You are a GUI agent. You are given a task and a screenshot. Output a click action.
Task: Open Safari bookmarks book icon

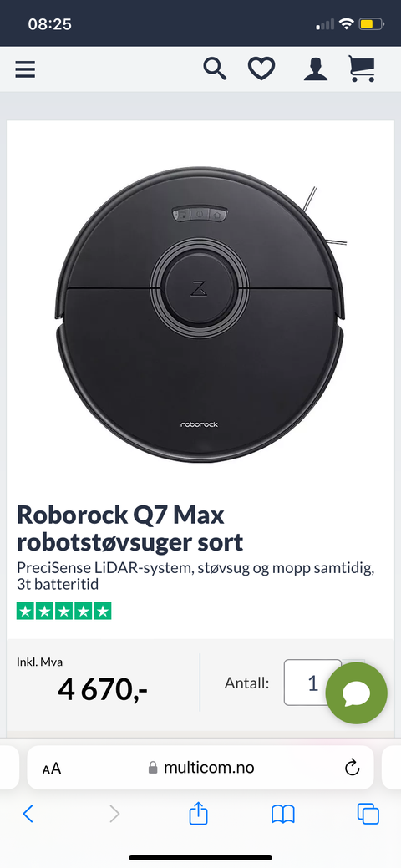tap(283, 815)
